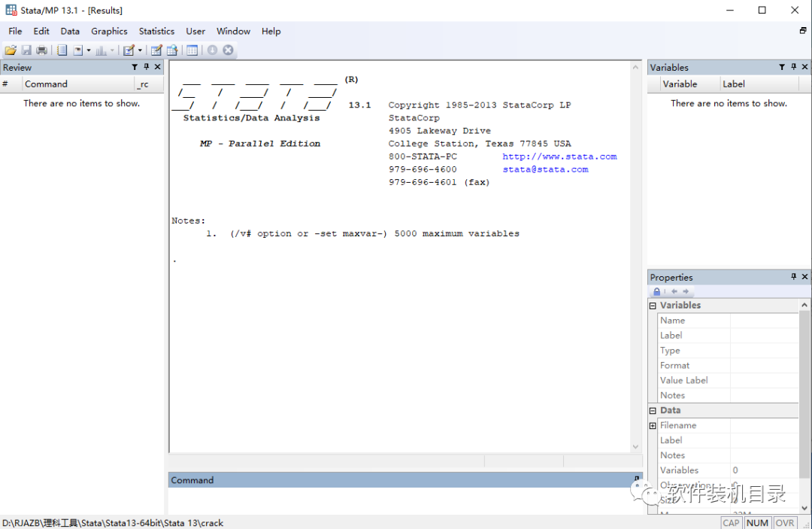Click the Properties panel scroll down arrow
The image size is (812, 529).
pos(804,508)
